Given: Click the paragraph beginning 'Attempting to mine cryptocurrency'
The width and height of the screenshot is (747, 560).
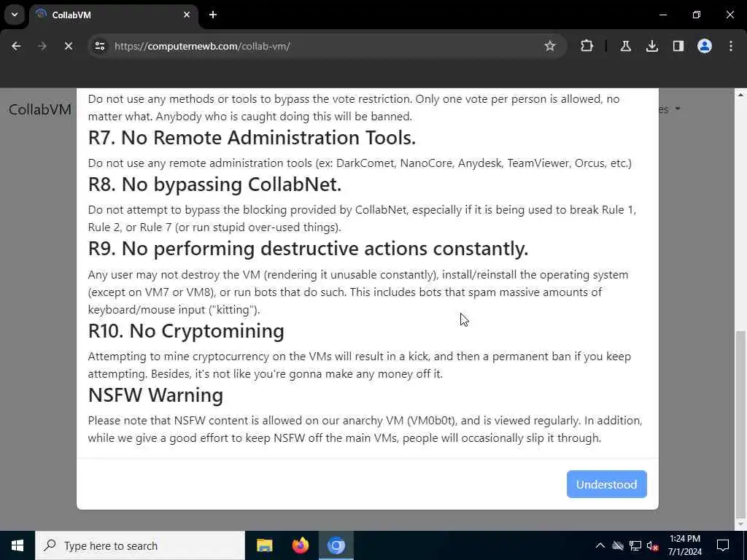Looking at the screenshot, I should click(359, 365).
